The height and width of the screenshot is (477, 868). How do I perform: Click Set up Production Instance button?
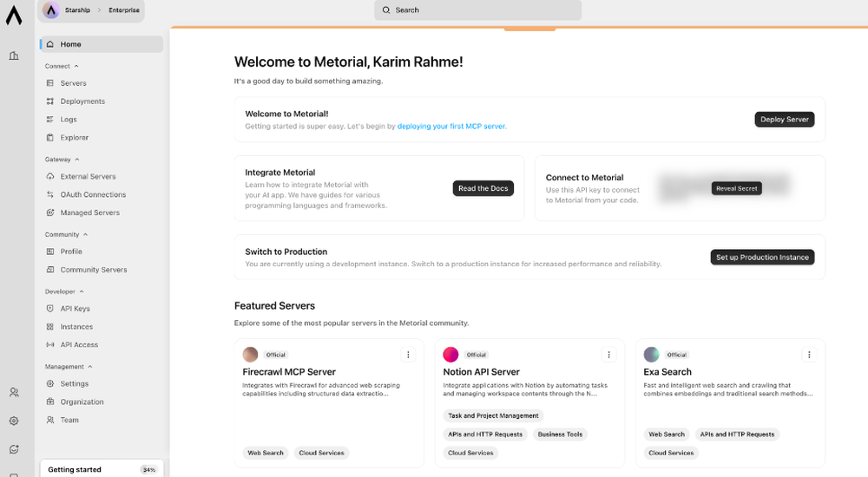point(762,258)
